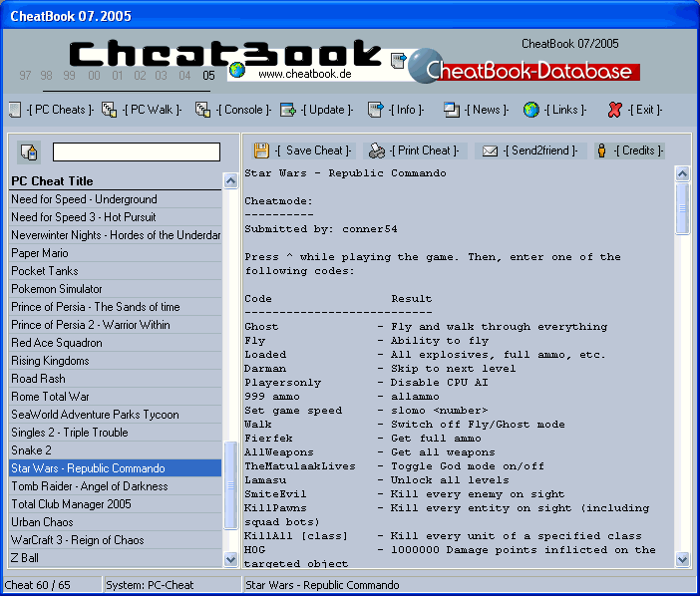This screenshot has height=596, width=700.
Task: Click the Credits person icon
Action: [x=602, y=150]
